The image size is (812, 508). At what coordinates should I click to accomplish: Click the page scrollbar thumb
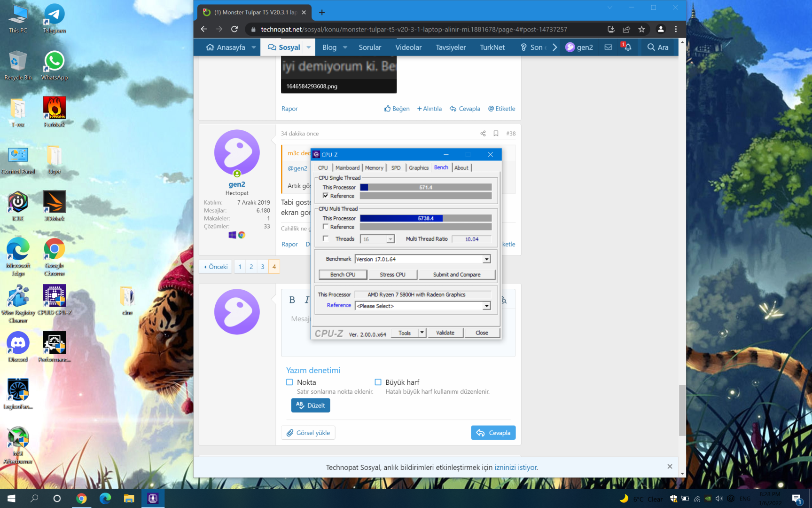682,411
